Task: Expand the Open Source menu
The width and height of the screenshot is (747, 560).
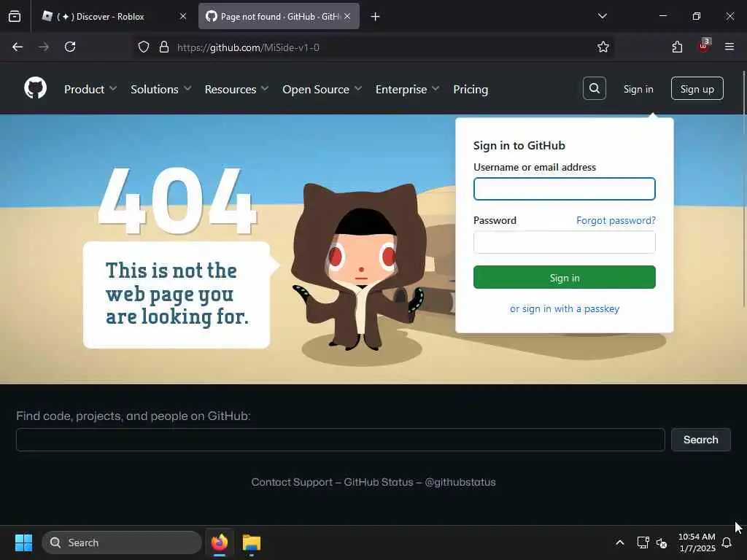Action: coord(322,89)
